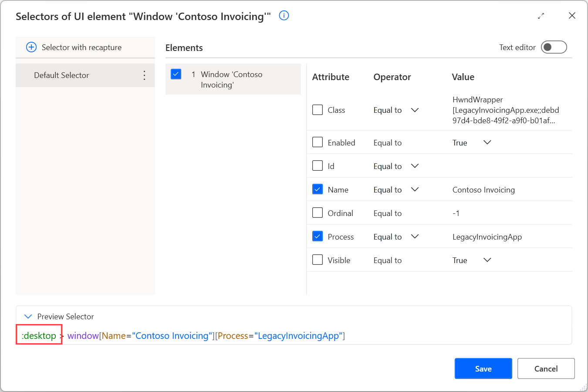Select Default Selector in the list
This screenshot has width=588, height=392.
click(x=85, y=75)
